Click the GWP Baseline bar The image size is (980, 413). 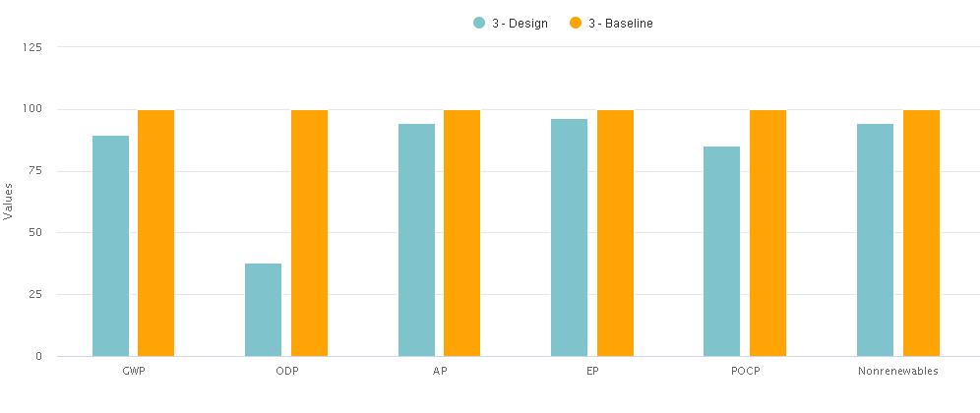pyautogui.click(x=155, y=233)
